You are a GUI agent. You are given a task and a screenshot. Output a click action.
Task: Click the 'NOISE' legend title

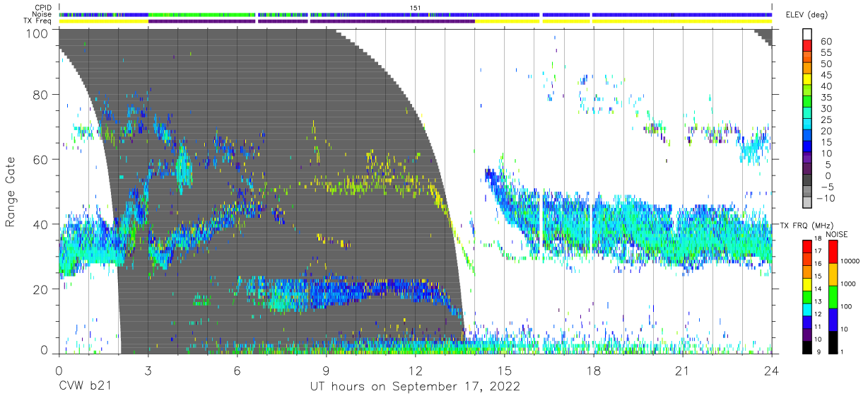click(x=835, y=233)
